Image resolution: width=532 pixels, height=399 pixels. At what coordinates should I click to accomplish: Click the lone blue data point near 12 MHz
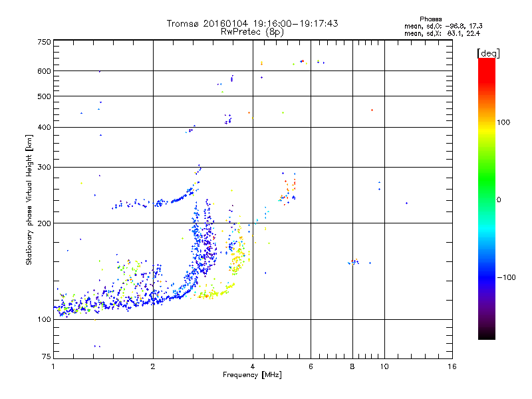(406, 203)
